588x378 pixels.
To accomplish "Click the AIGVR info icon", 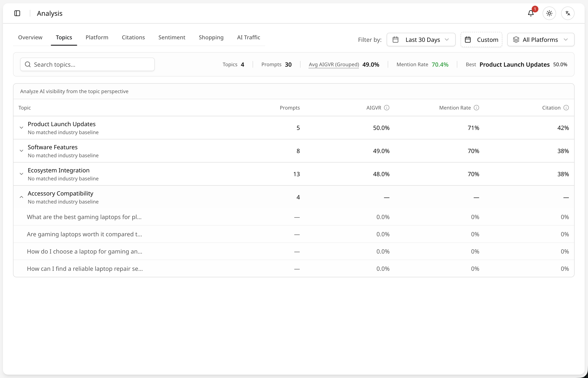I will (387, 108).
